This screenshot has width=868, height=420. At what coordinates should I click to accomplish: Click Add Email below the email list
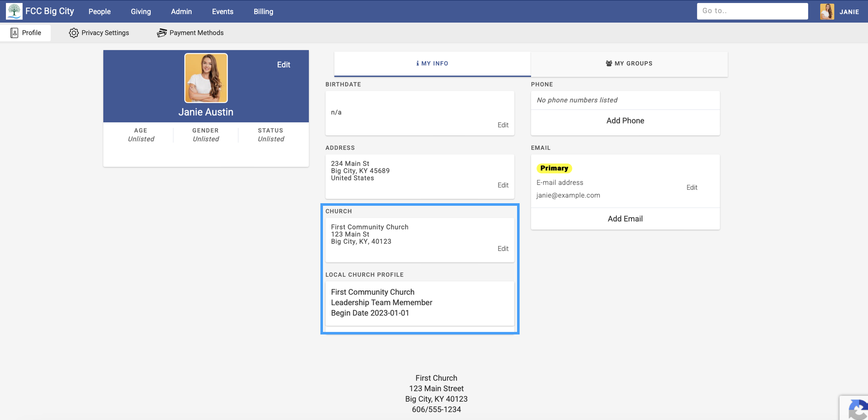point(625,218)
